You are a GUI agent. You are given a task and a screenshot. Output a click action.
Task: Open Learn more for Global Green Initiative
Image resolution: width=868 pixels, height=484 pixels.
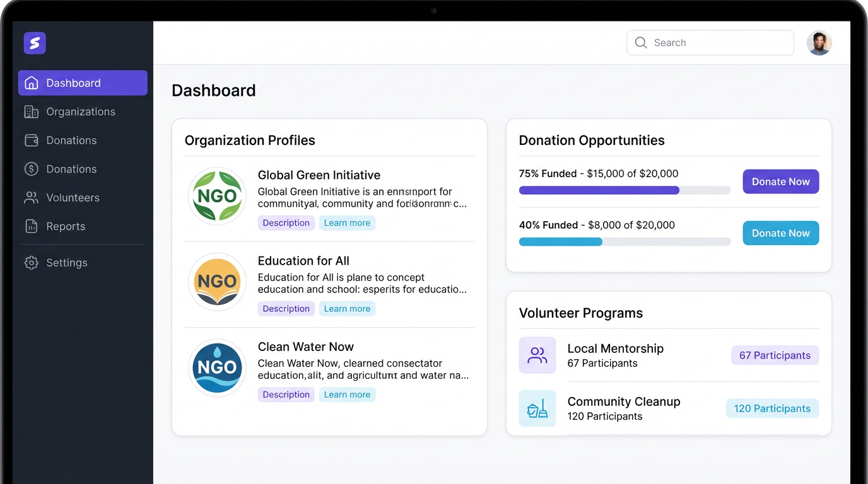tap(347, 223)
